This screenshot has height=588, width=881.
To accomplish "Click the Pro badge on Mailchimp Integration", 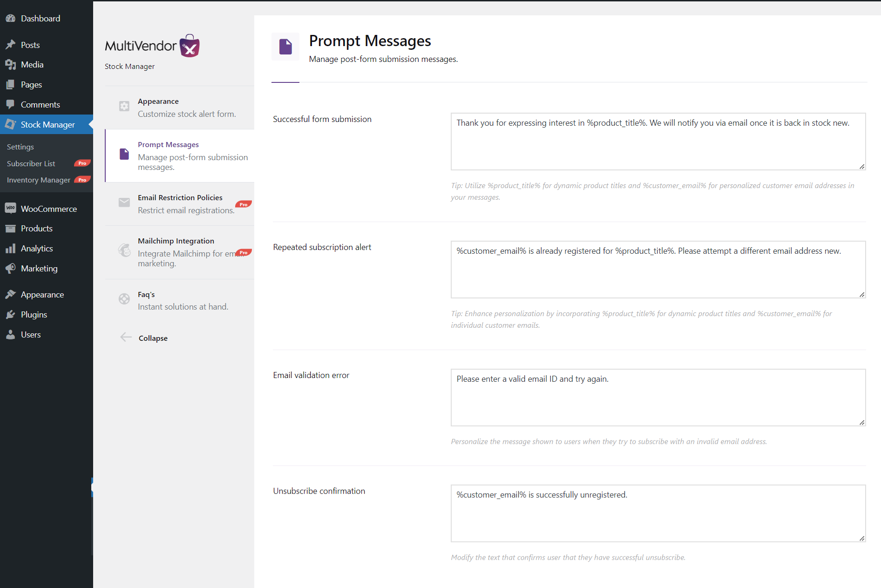I will coord(244,252).
